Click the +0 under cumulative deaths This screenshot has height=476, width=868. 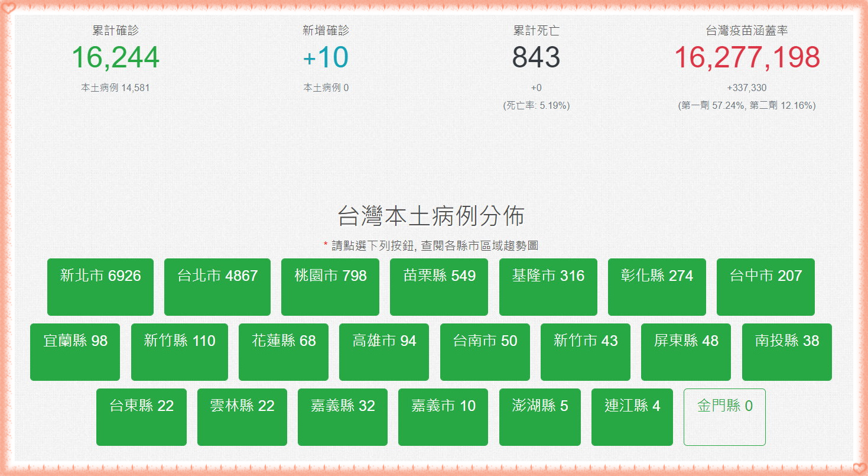pos(537,88)
